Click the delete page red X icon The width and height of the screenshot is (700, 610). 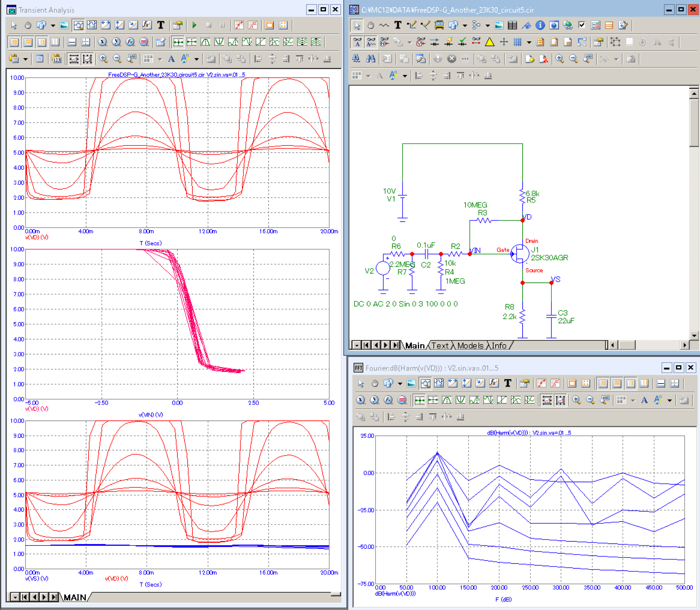point(543,59)
